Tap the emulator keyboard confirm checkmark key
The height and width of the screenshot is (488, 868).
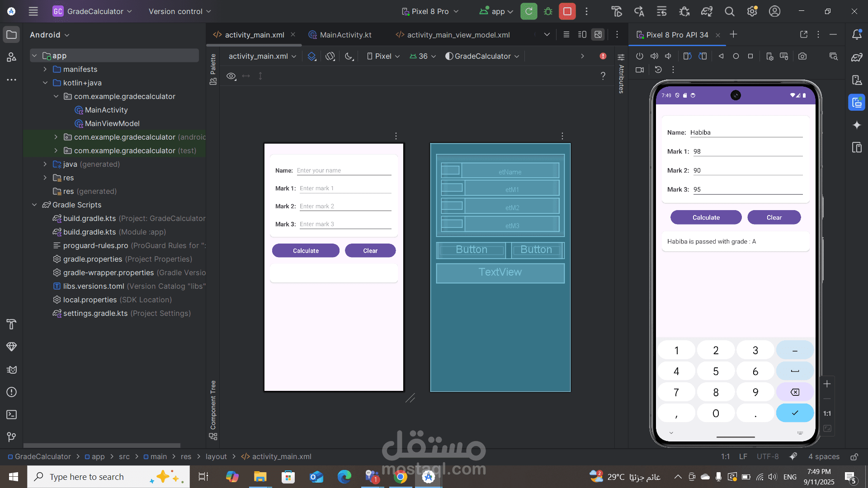[x=795, y=413]
